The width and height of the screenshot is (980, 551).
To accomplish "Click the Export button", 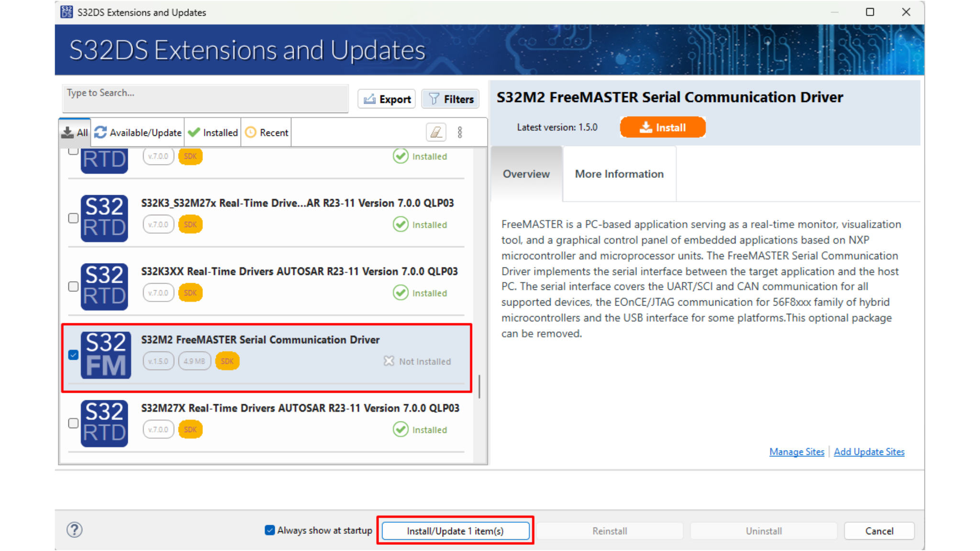I will pyautogui.click(x=387, y=99).
